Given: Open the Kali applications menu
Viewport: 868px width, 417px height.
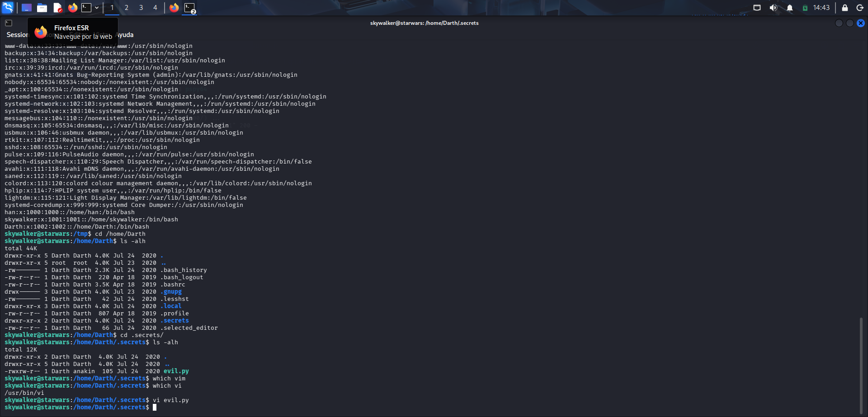Looking at the screenshot, I should pos(8,8).
